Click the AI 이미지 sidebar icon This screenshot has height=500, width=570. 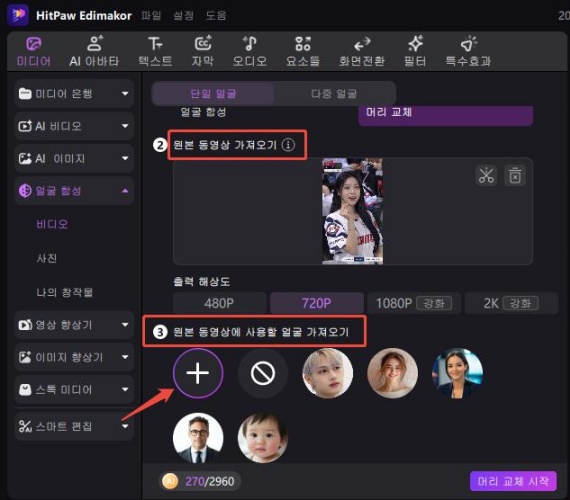[25, 159]
